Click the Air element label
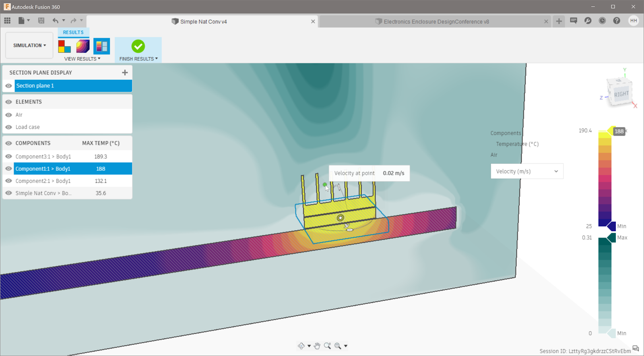 [x=19, y=115]
